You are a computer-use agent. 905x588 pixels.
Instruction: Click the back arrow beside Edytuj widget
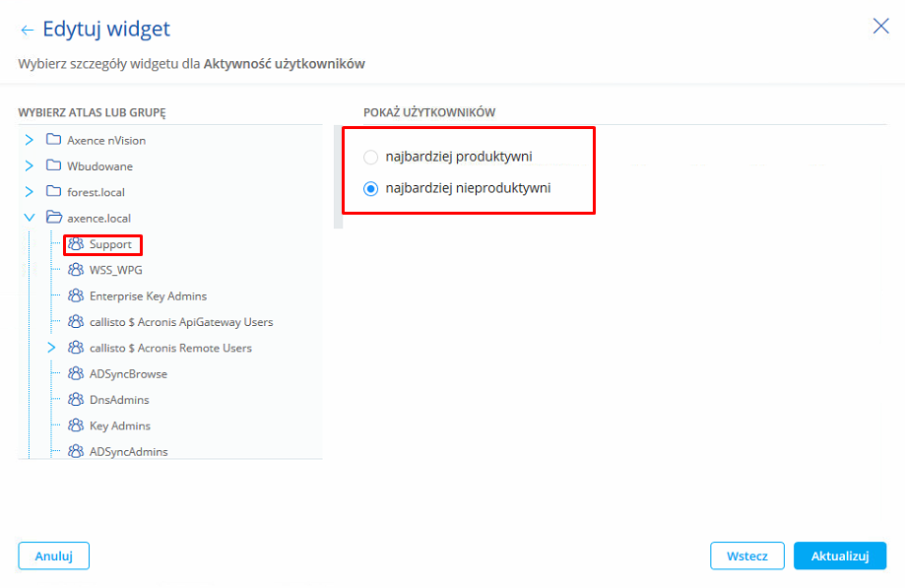[27, 30]
